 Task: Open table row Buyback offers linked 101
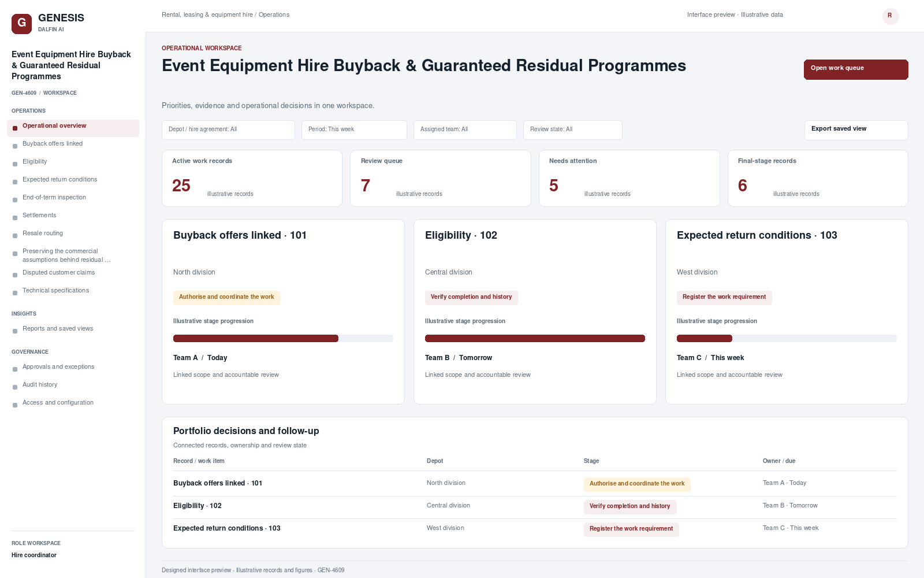[535, 484]
